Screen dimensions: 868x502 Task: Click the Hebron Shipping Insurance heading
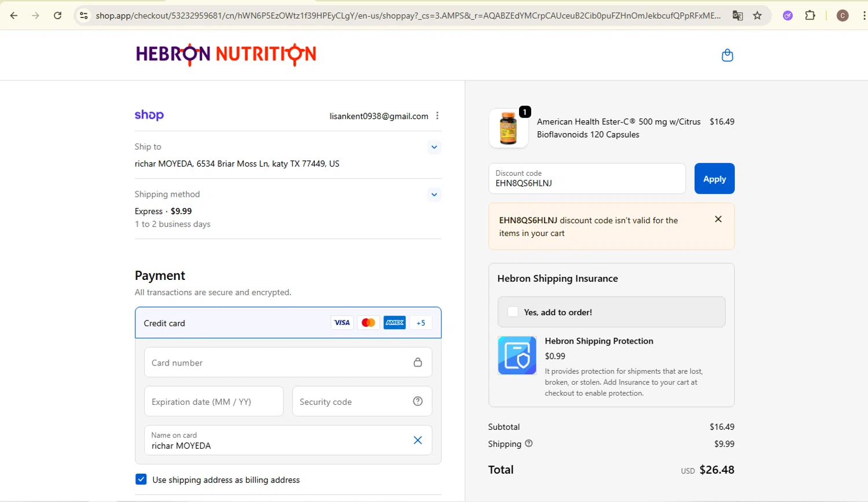point(558,278)
